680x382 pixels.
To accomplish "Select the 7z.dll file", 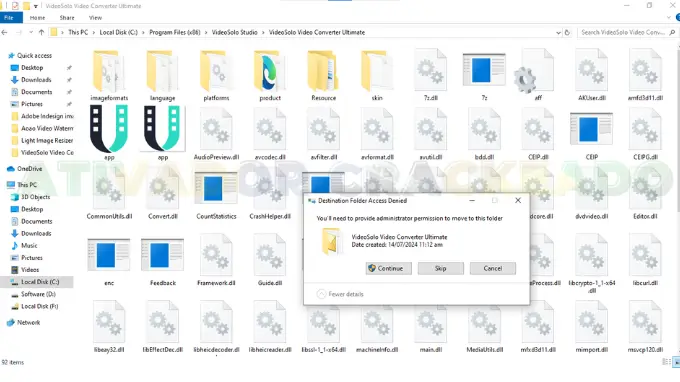I will [x=431, y=76].
